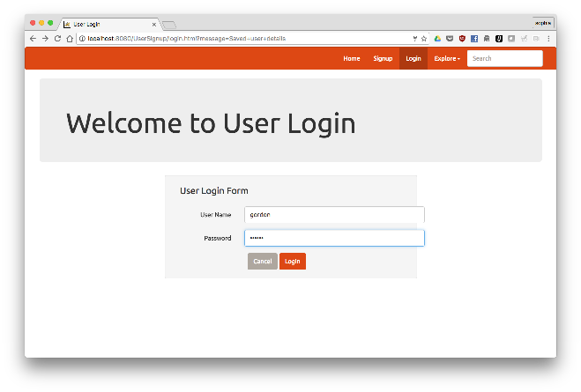Open the Google Drive extension
The image size is (581, 392).
(437, 39)
